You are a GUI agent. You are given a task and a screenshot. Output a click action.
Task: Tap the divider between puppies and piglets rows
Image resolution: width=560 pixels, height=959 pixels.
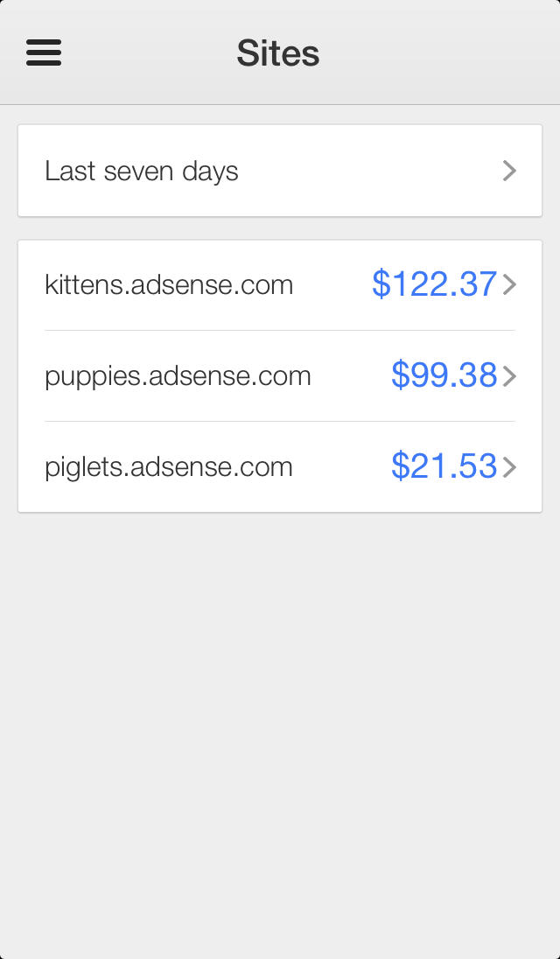[280, 422]
